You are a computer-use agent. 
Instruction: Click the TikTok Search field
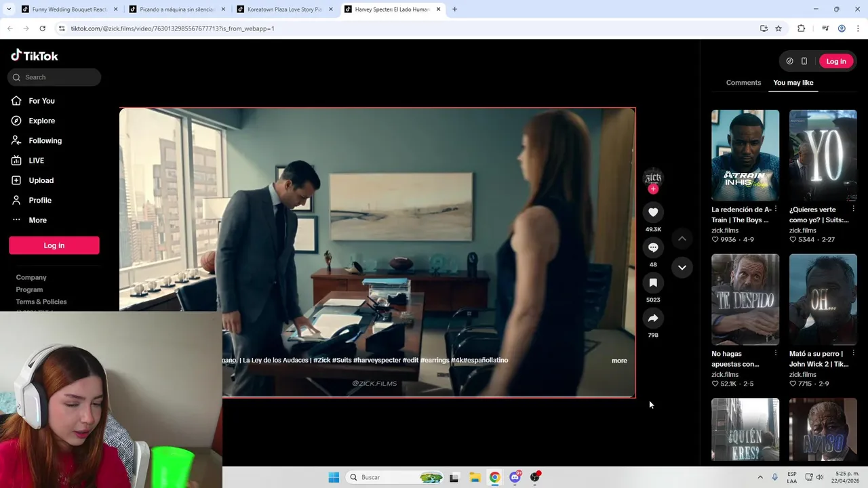pyautogui.click(x=54, y=77)
